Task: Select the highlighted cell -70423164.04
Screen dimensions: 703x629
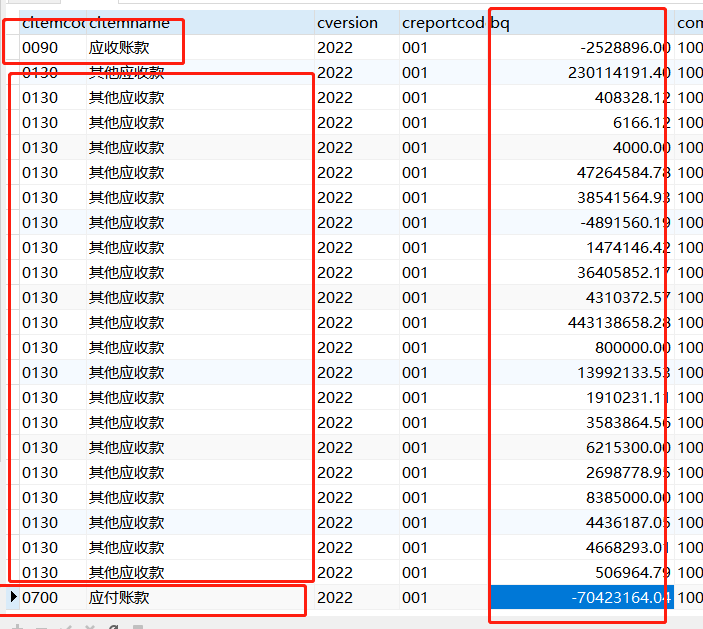Action: pos(581,598)
